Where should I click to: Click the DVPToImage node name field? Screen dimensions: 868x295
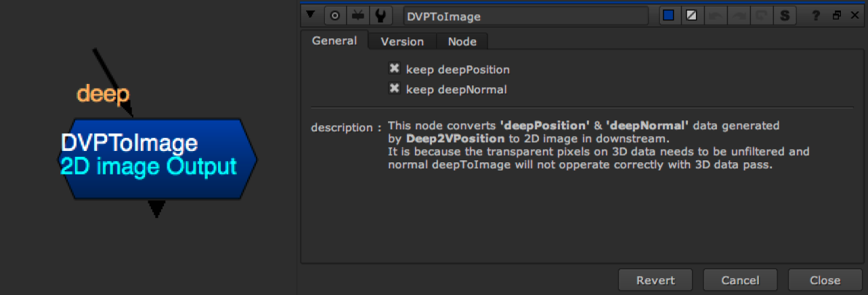pyautogui.click(x=525, y=15)
